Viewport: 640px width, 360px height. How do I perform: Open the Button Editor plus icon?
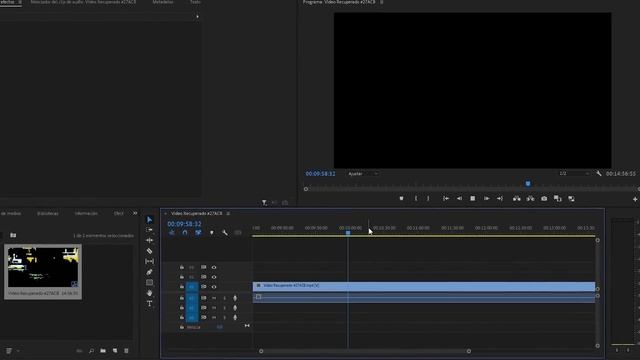(635, 199)
